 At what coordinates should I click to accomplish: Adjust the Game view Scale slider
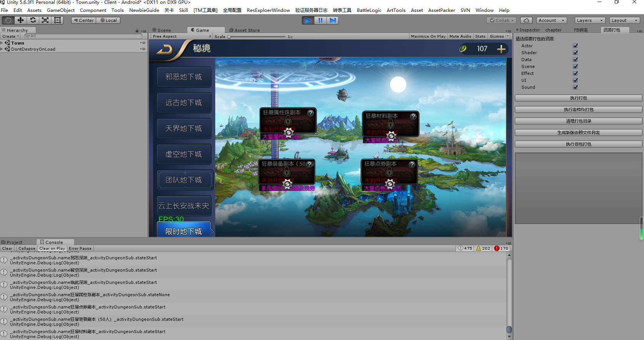[230, 37]
